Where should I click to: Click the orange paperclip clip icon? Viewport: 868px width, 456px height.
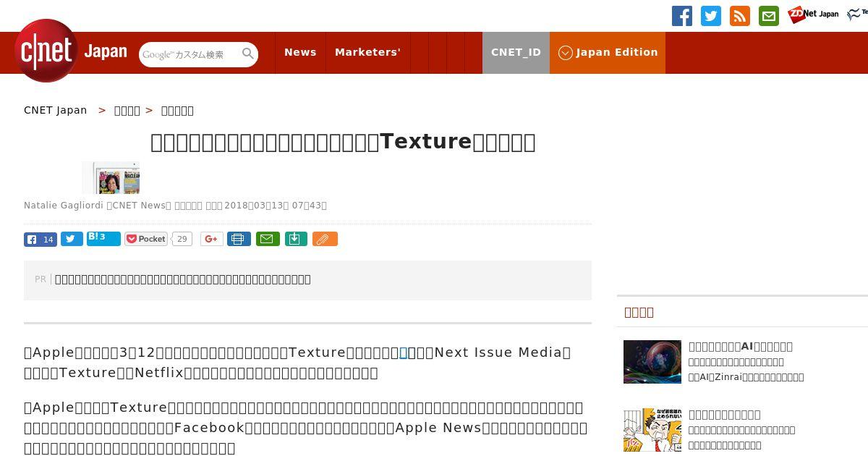(325, 239)
